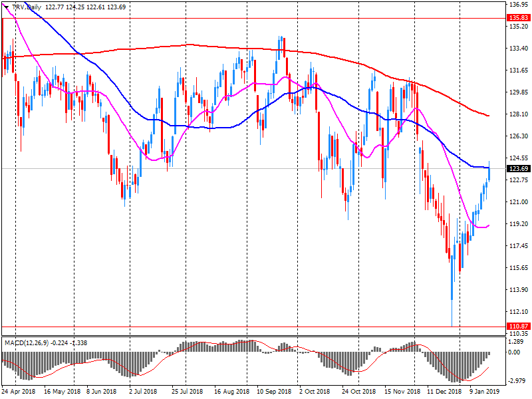Viewport: 532px width, 399px height.
Task: Click the 16 May 2018 date label
Action: (63, 392)
